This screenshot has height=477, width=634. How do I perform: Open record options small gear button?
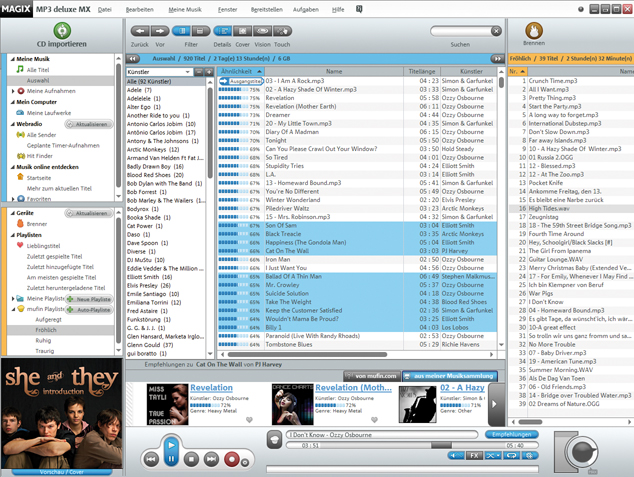click(245, 463)
